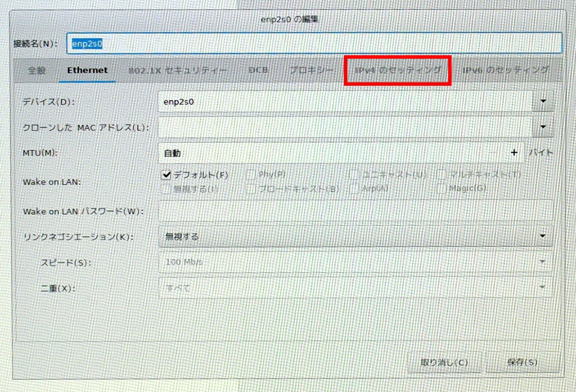Screen dimensions: 576x392
Task: Click the Wake on LAN パスワード field
Action: (355, 211)
